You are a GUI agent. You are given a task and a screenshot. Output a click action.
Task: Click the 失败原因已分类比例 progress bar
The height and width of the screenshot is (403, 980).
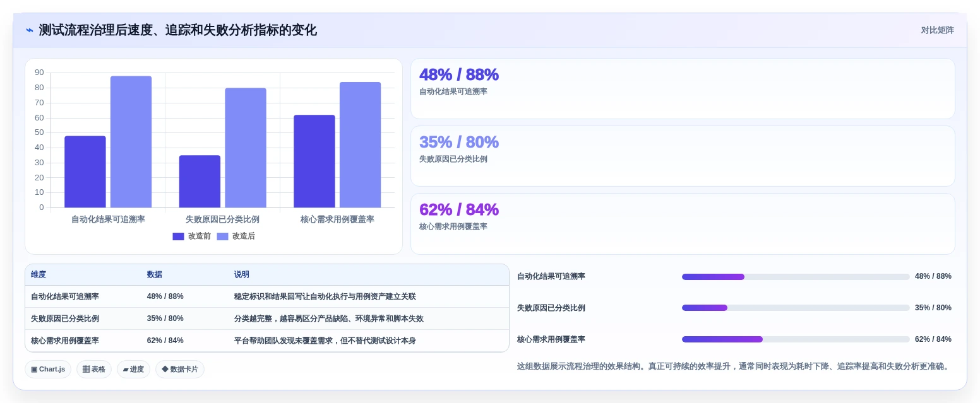point(796,308)
